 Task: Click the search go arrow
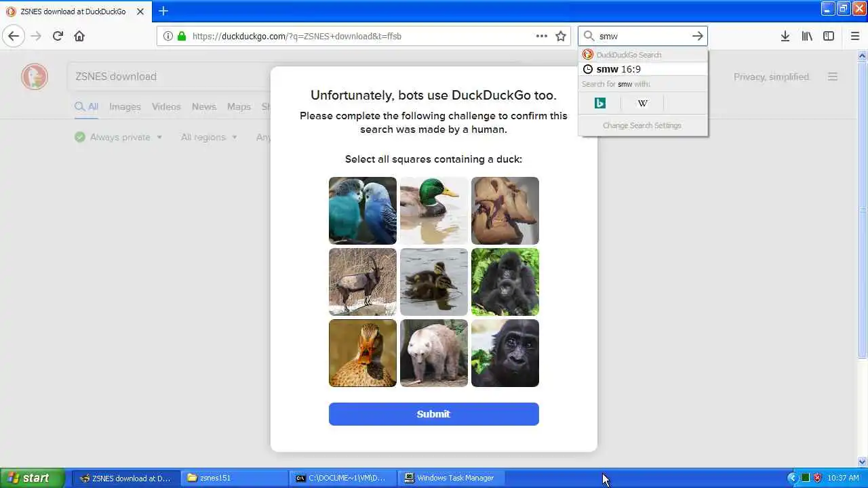[x=697, y=36]
